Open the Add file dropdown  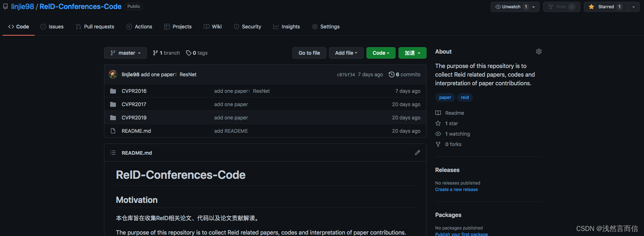tap(346, 53)
